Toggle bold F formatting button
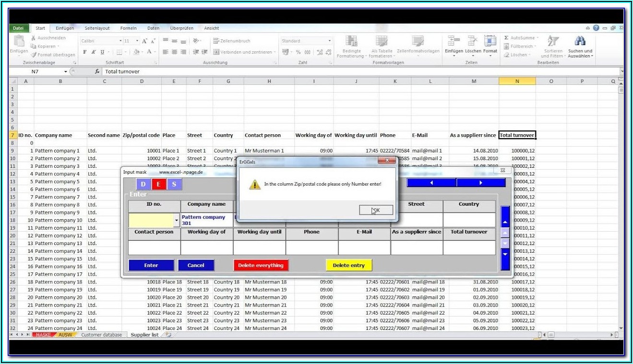 (x=85, y=52)
